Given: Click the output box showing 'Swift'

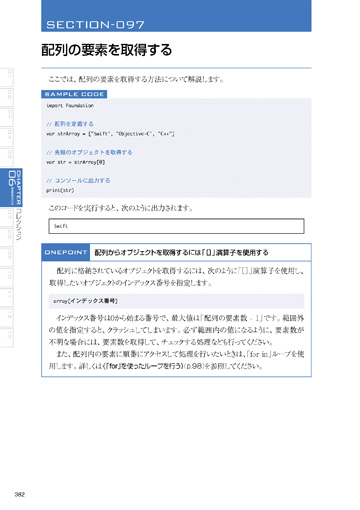Looking at the screenshot, I should (176, 226).
